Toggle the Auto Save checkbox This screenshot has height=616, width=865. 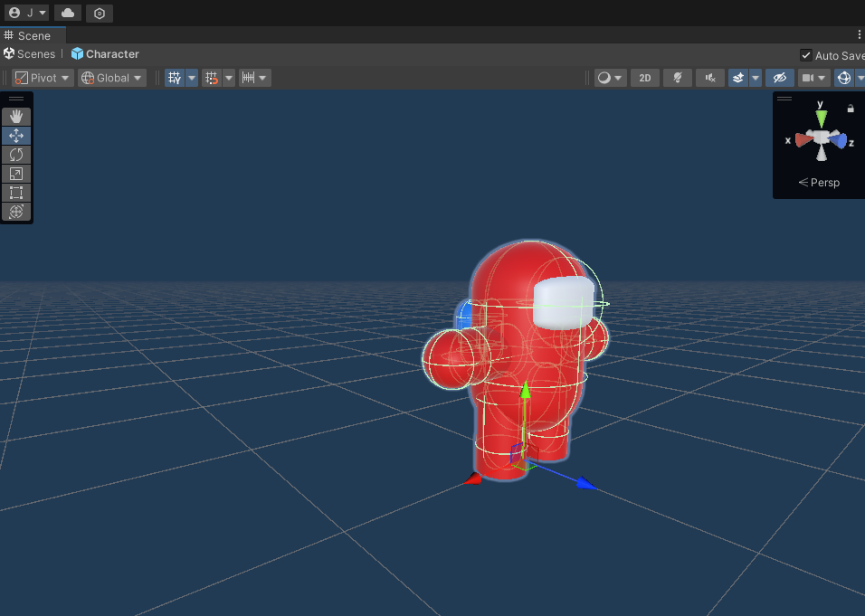tap(805, 55)
